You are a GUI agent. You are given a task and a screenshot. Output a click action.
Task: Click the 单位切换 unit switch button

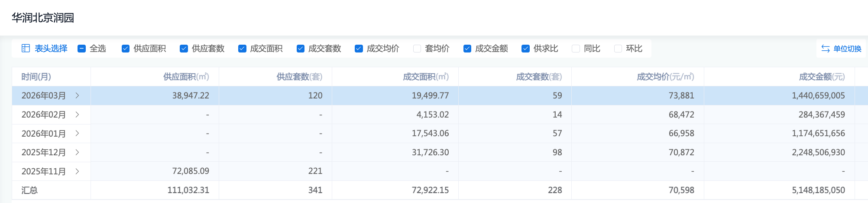coord(847,49)
